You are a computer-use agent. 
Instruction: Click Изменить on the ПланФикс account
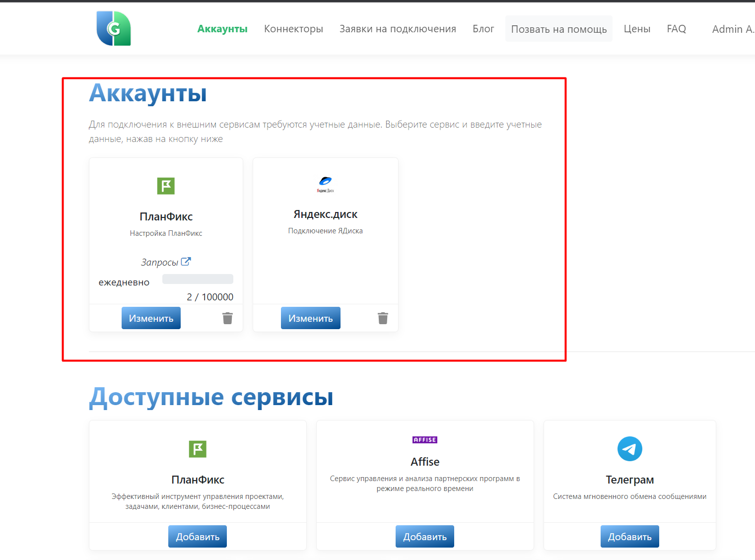151,318
